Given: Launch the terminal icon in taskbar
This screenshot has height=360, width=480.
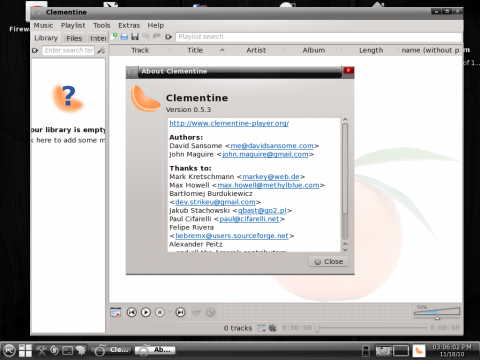Looking at the screenshot, I should coord(68,350).
